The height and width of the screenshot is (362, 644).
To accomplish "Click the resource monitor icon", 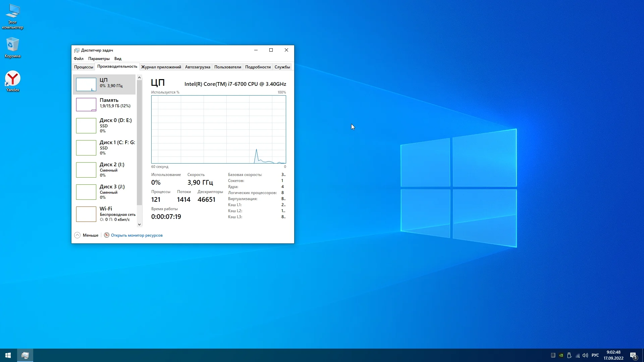I will [107, 235].
